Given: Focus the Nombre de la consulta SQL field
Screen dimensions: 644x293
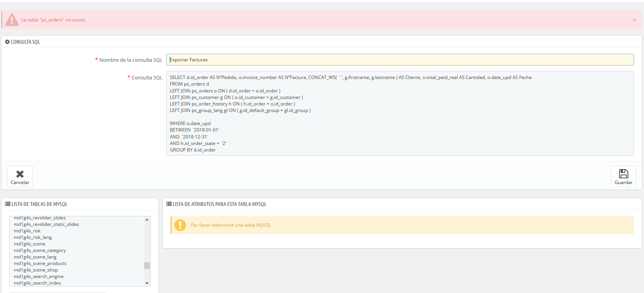Looking at the screenshot, I should 400,59.
